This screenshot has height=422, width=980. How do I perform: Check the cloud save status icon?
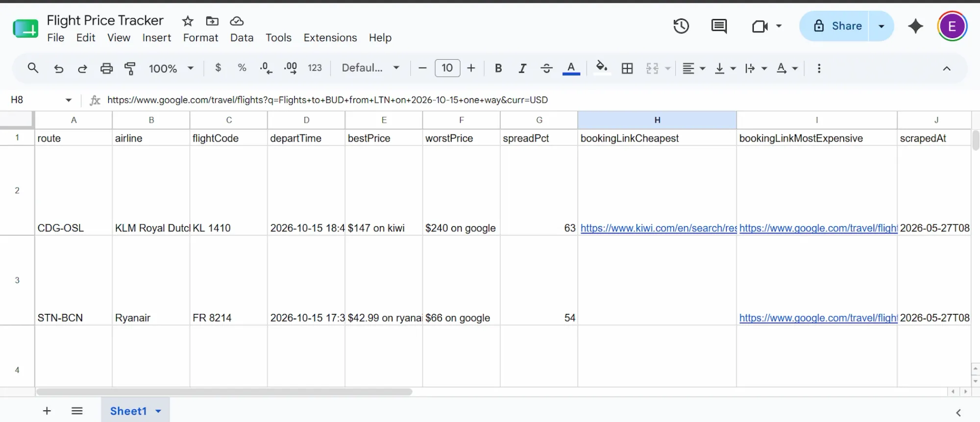click(x=237, y=21)
